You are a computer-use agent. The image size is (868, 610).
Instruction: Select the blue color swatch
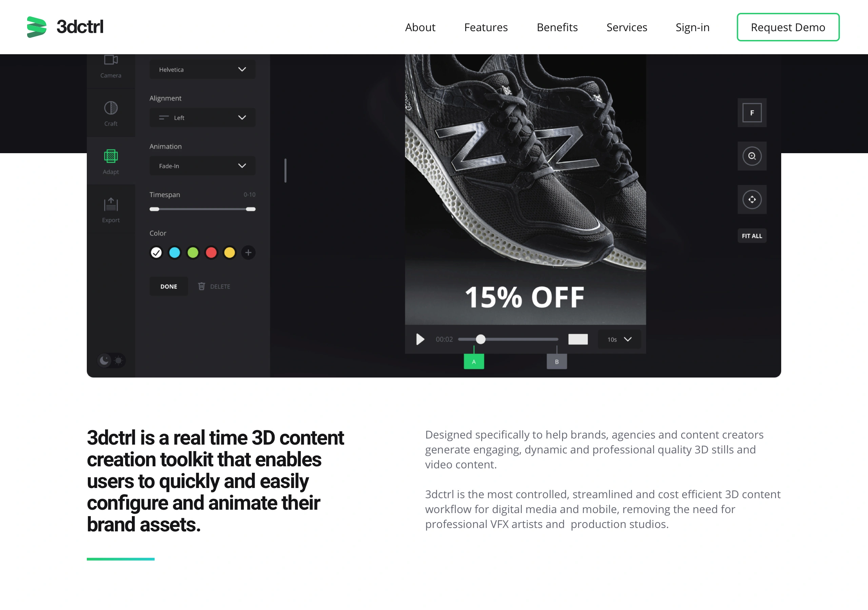click(x=175, y=252)
